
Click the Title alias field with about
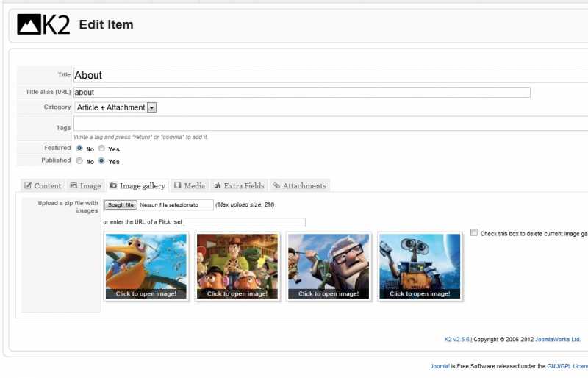point(302,93)
